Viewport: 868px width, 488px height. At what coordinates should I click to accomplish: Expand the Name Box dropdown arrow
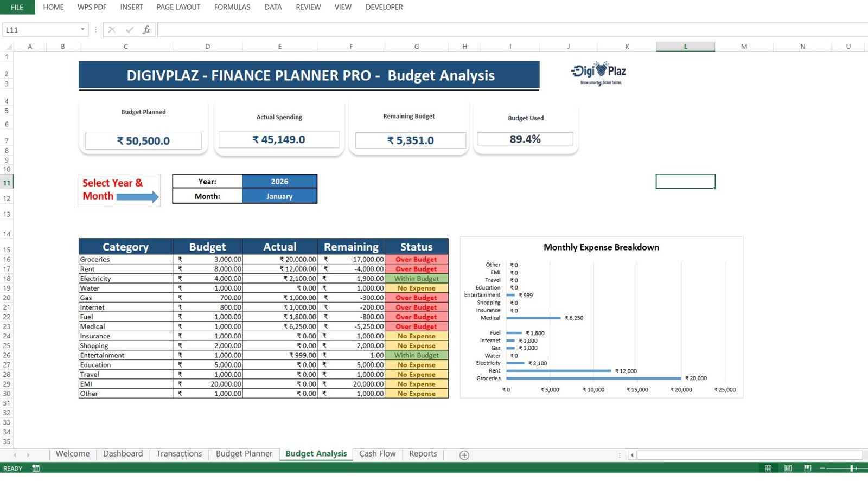tap(82, 30)
